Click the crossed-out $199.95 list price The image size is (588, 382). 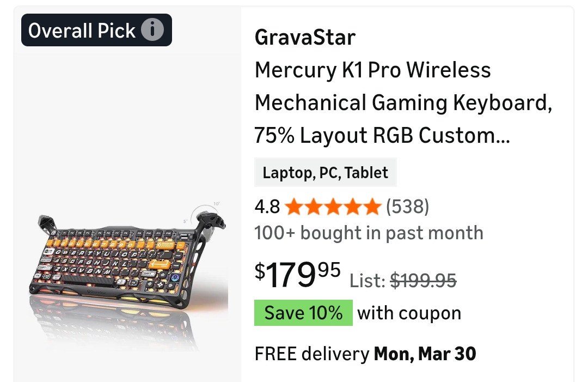[424, 281]
